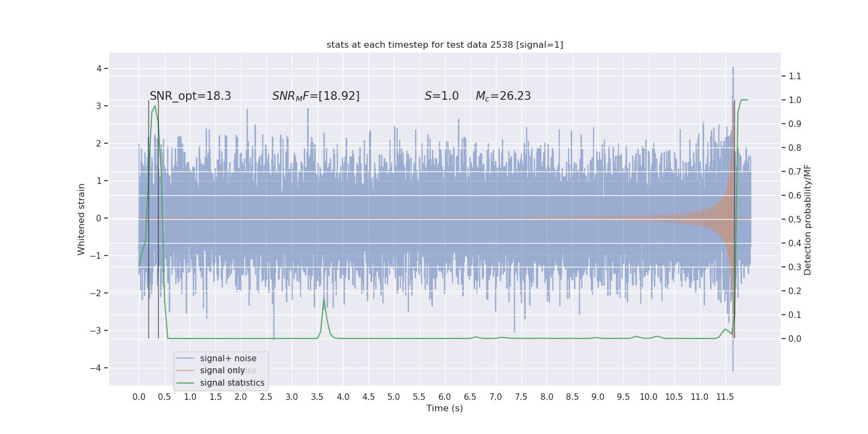Select the 2.0 time axis tick label
Image resolution: width=868 pixels, height=434 pixels.
pos(241,397)
